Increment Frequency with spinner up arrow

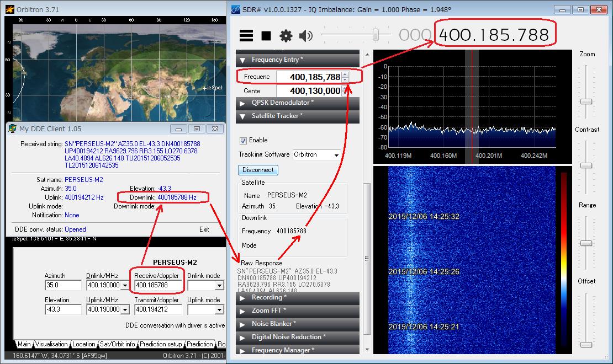click(345, 74)
